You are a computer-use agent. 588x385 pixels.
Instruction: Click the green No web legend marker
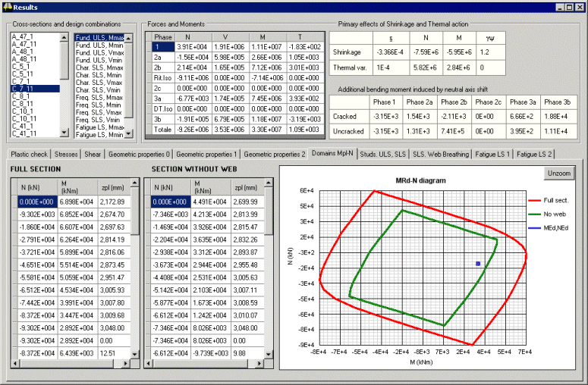pyautogui.click(x=534, y=214)
